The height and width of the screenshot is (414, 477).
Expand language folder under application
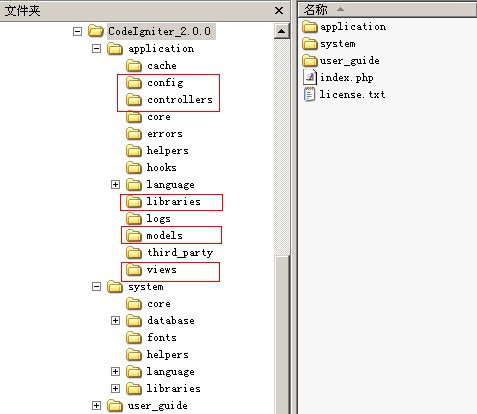tap(115, 184)
